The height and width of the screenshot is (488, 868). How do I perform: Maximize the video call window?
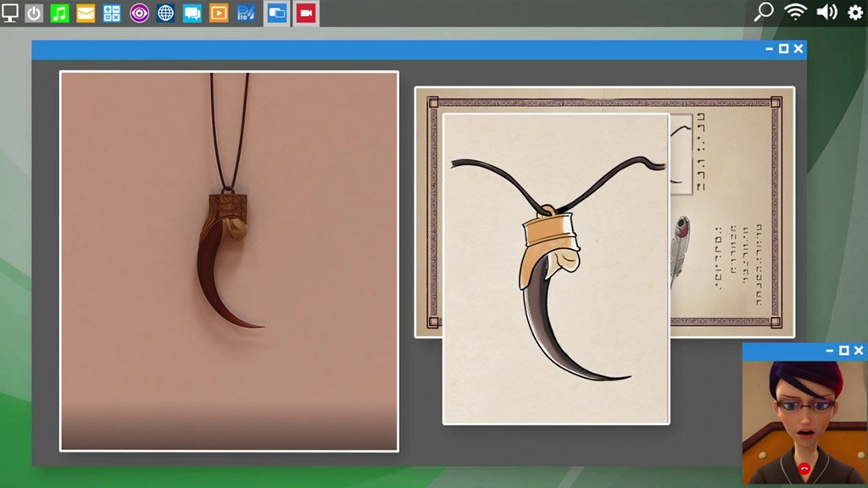coord(843,351)
